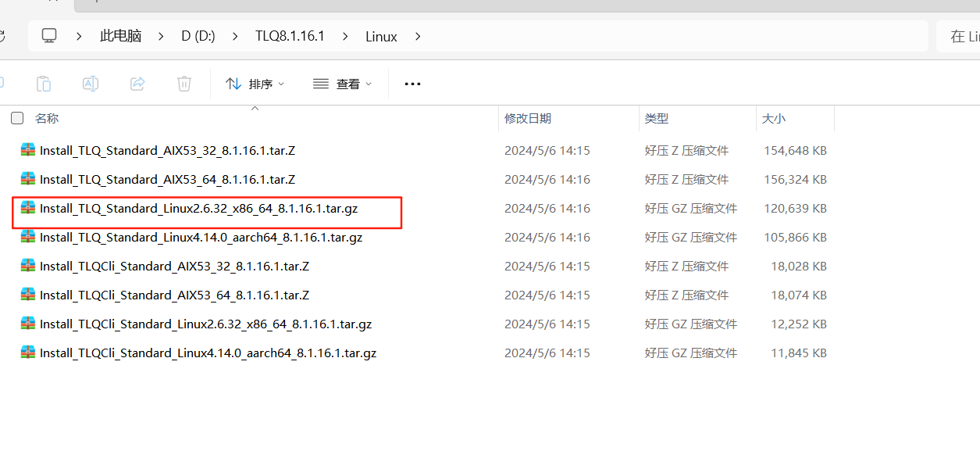Navigate to D (D:) in address bar
Image resolution: width=980 pixels, height=469 pixels.
198,36
